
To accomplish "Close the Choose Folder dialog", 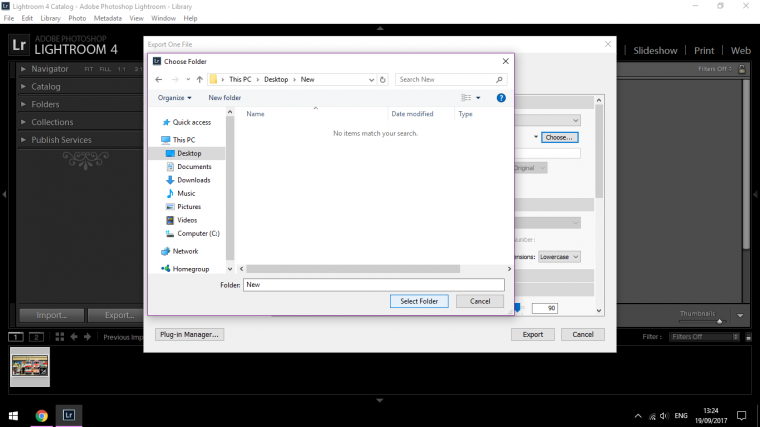I will 506,61.
